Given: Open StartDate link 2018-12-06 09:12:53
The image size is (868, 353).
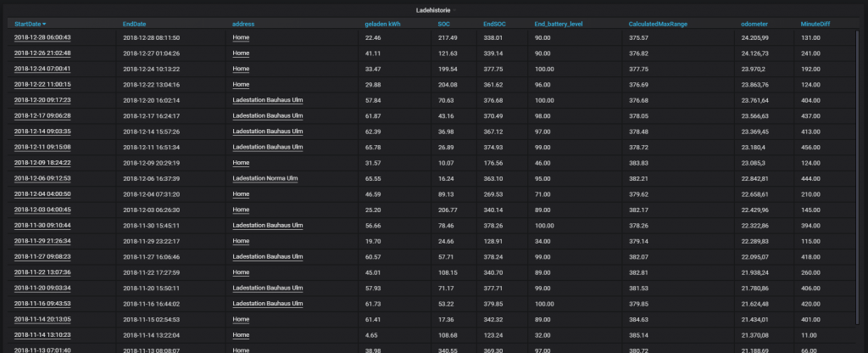Looking at the screenshot, I should (x=42, y=178).
